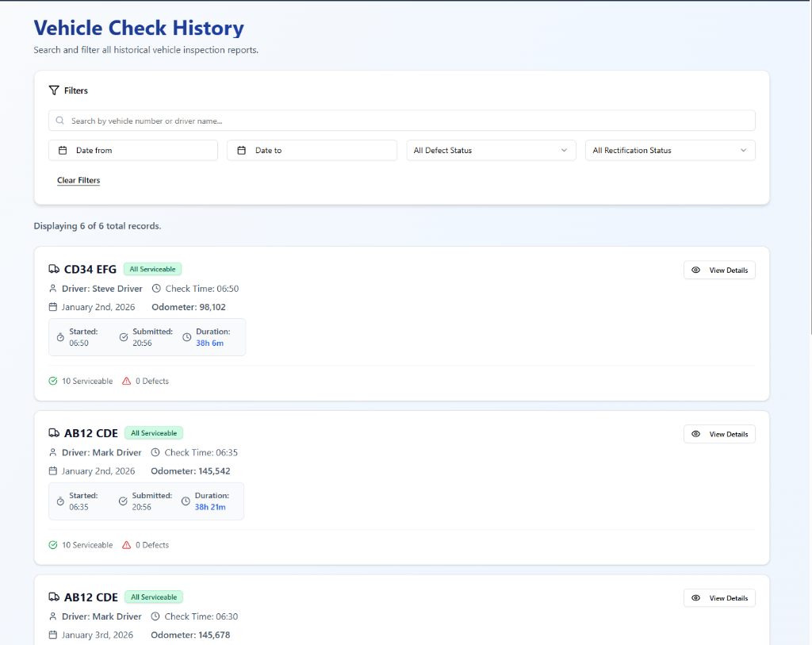Viewport: 812px width, 645px height.
Task: Click the calendar icon in Date from
Action: [x=63, y=150]
